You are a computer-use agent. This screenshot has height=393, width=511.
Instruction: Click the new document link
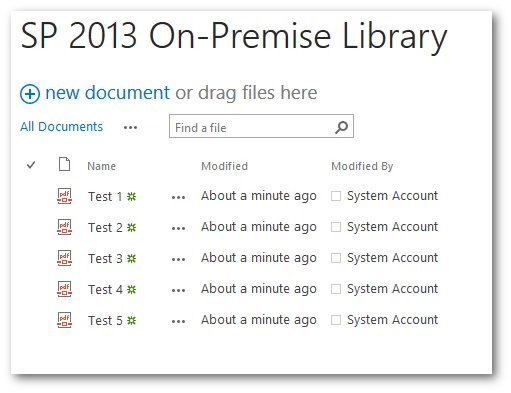coord(107,92)
